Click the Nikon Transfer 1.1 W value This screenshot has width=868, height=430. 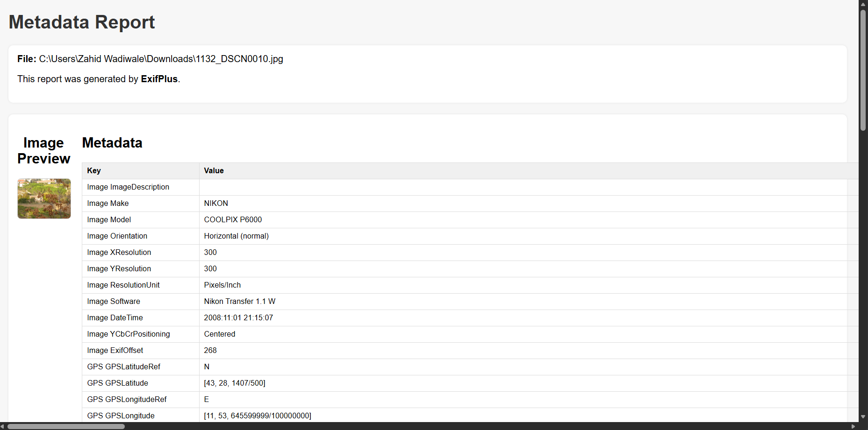(x=240, y=302)
